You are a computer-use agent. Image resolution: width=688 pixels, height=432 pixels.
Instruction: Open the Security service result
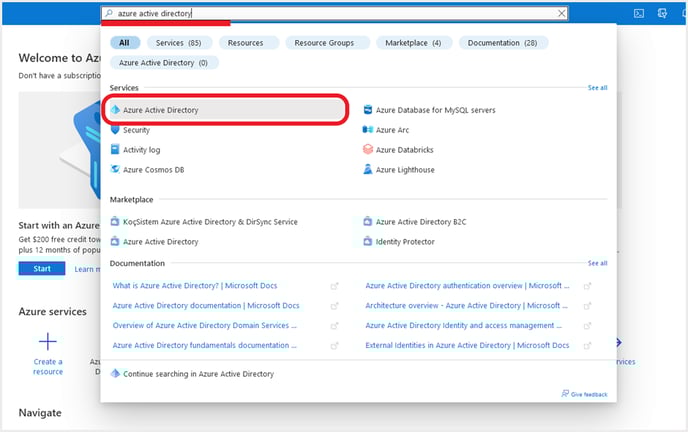136,130
